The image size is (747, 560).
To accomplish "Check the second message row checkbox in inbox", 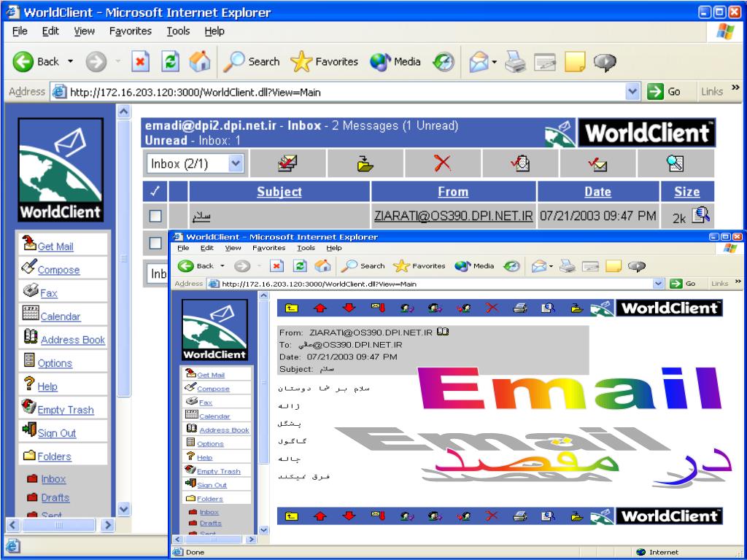I will [x=155, y=243].
